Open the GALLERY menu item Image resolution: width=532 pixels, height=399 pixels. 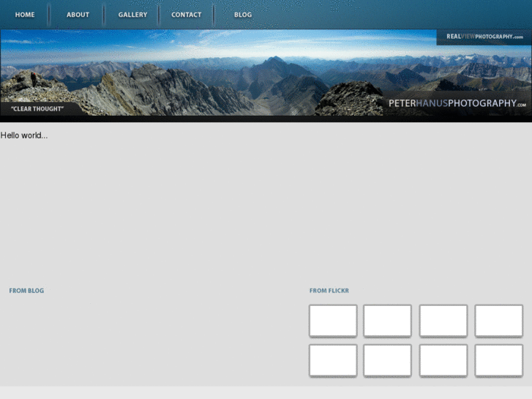[x=132, y=15]
